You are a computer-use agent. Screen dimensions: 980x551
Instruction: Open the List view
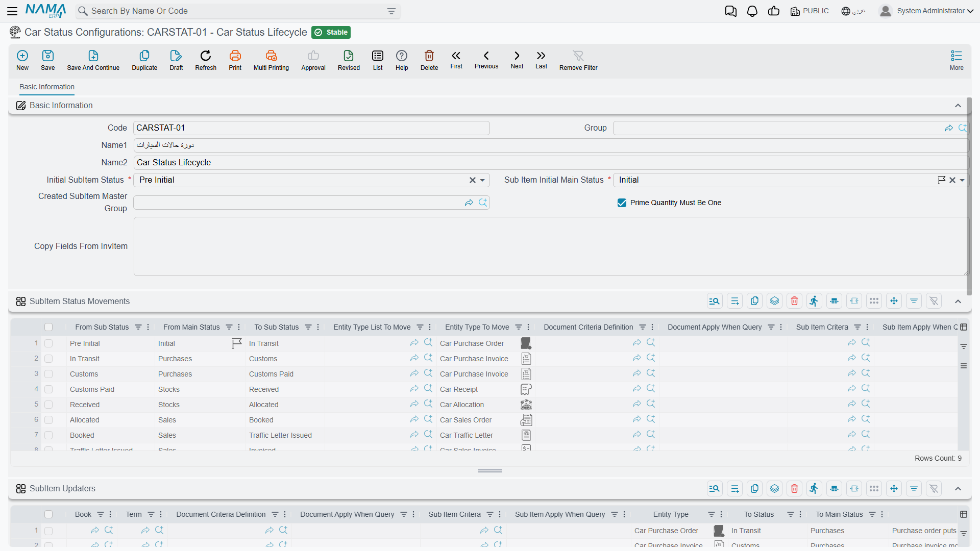(378, 60)
